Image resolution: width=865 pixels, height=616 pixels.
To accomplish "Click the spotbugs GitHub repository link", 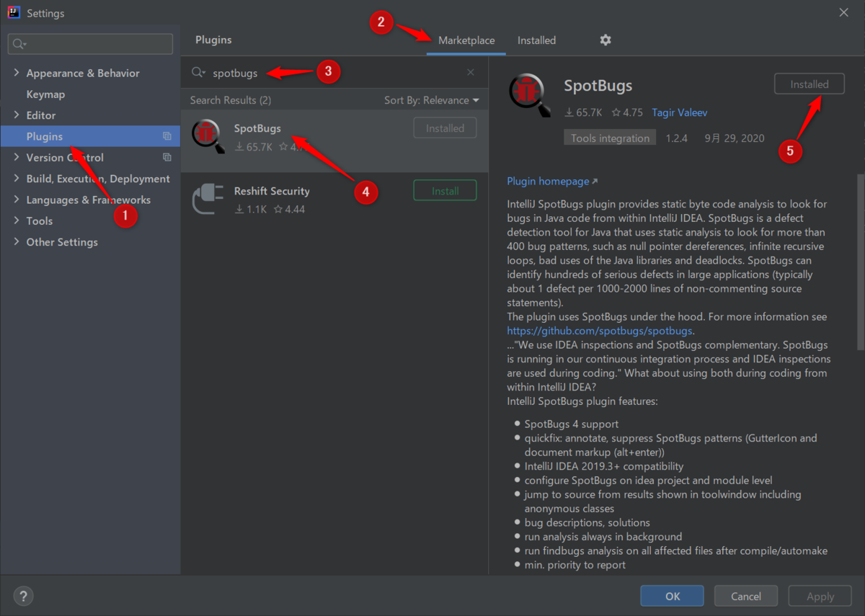I will 599,331.
